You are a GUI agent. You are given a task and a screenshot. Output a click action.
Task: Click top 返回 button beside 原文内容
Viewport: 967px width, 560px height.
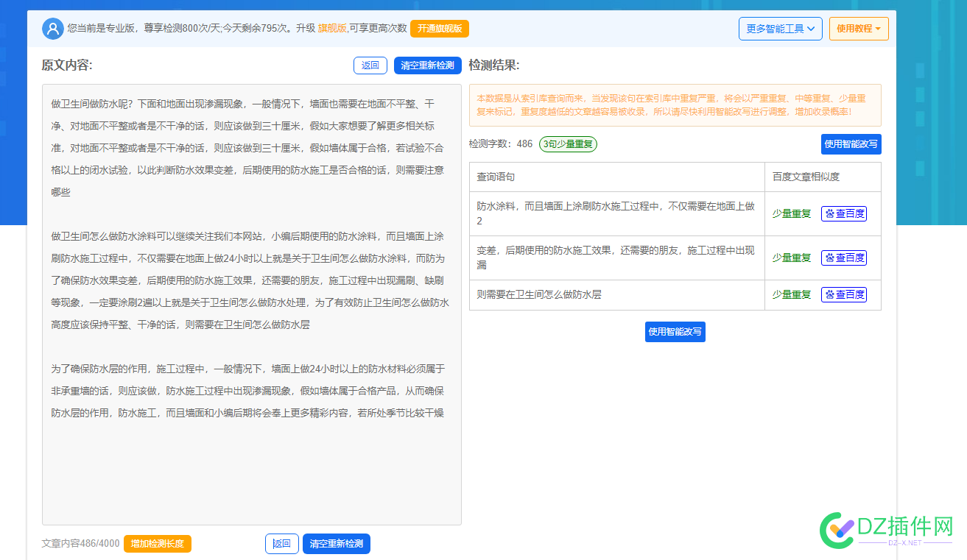tap(370, 65)
